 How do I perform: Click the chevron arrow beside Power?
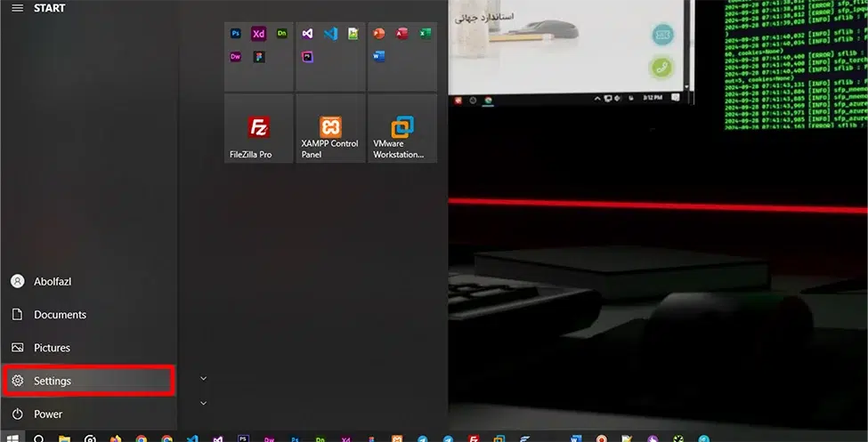pos(204,403)
